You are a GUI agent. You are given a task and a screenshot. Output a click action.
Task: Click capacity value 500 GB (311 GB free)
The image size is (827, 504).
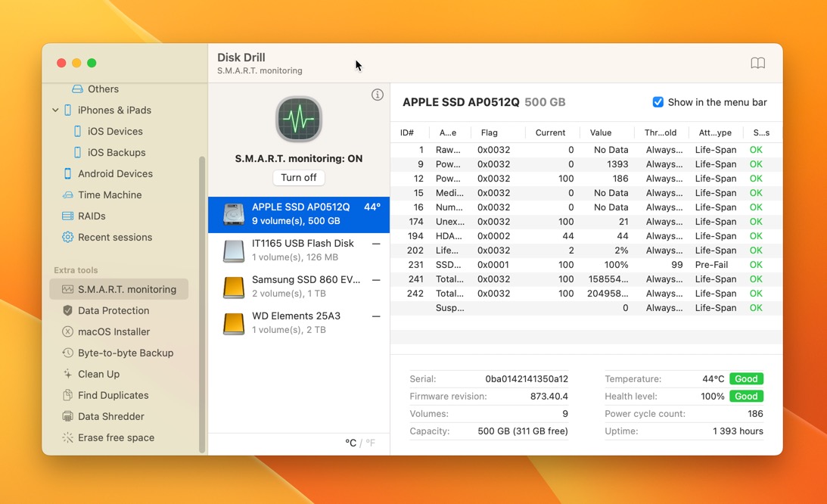point(523,431)
